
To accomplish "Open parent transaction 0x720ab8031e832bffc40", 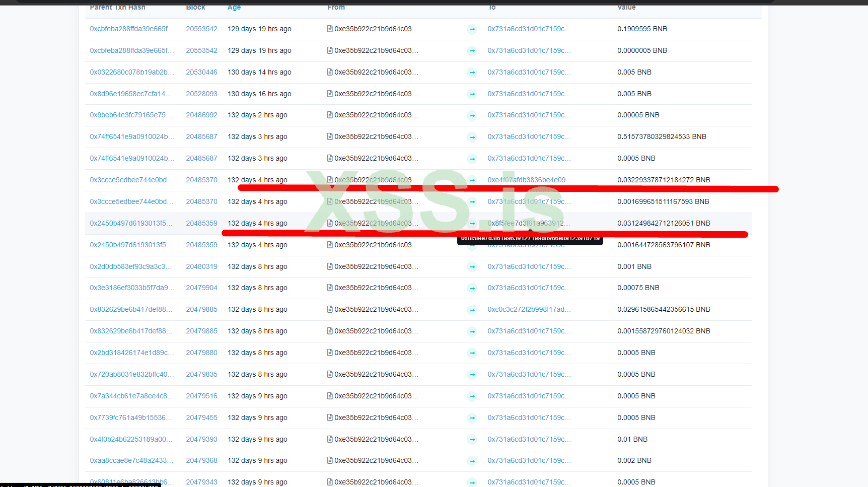I will coord(132,374).
